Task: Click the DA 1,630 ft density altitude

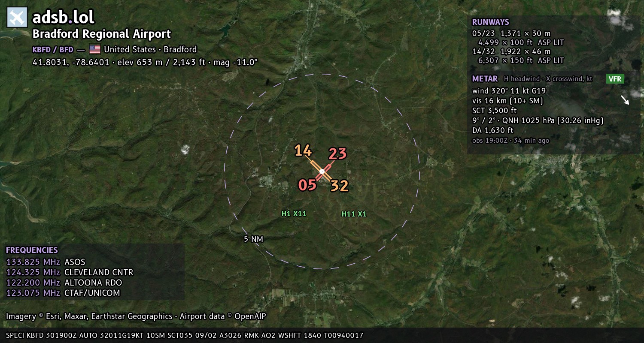Action: click(493, 130)
